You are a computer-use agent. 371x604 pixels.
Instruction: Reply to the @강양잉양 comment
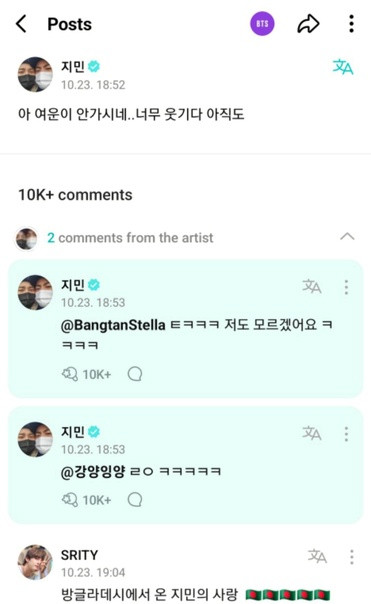[135, 500]
